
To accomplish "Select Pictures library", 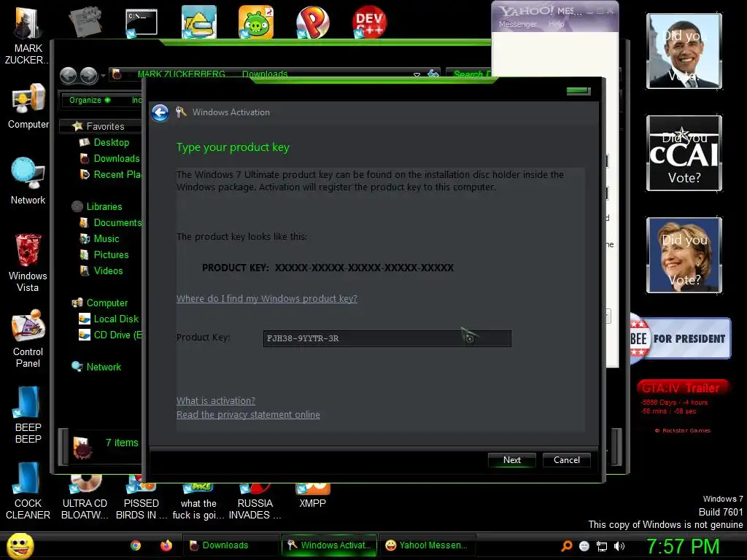I will pyautogui.click(x=104, y=254).
